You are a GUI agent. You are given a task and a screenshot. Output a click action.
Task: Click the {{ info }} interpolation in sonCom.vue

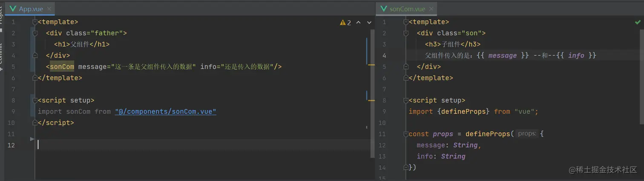576,55
